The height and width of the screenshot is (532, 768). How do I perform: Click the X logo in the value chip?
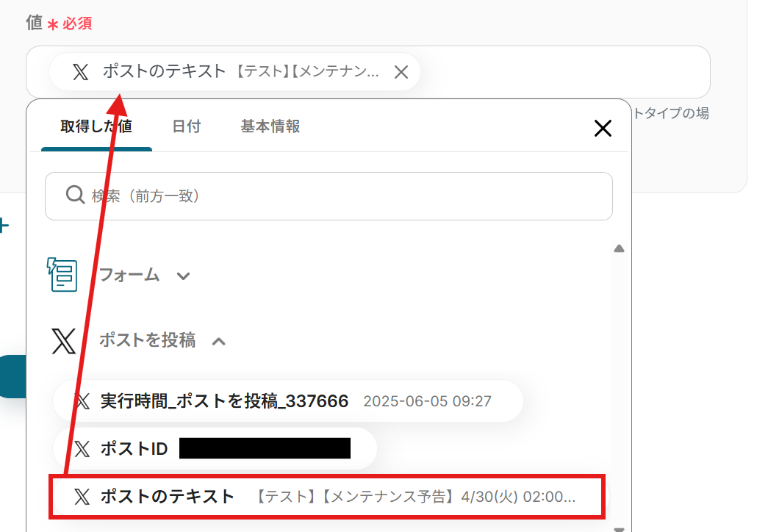pyautogui.click(x=80, y=72)
